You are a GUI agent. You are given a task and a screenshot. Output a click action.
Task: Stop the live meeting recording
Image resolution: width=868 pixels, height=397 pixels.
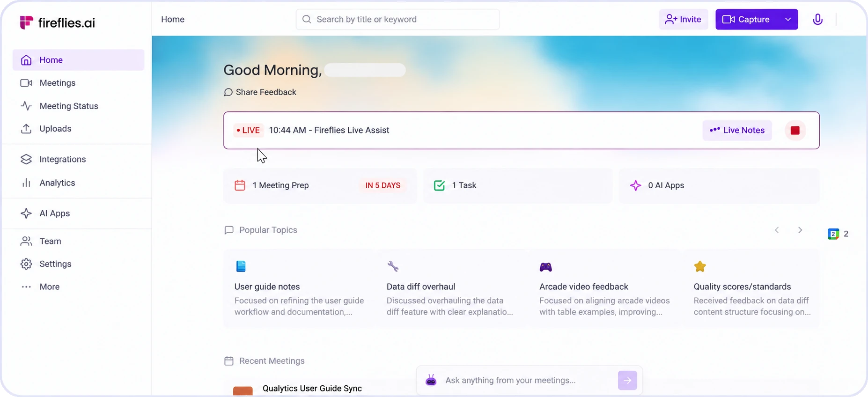[795, 130]
